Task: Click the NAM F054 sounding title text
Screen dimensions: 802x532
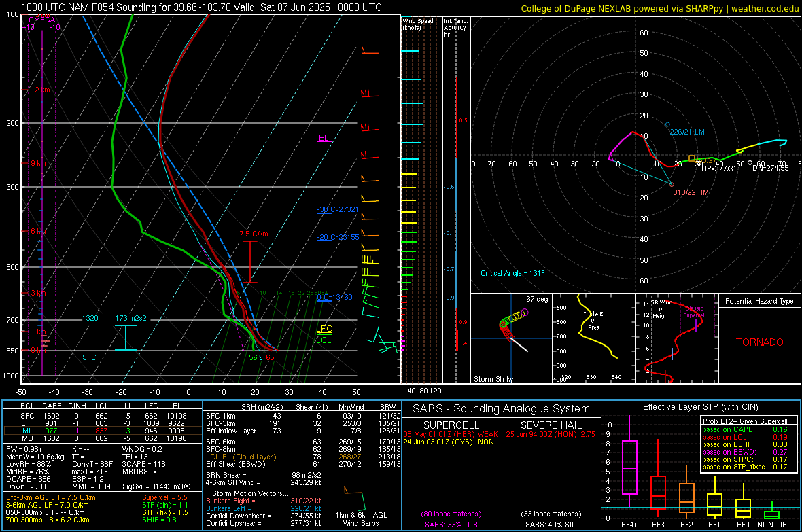Action: click(202, 7)
